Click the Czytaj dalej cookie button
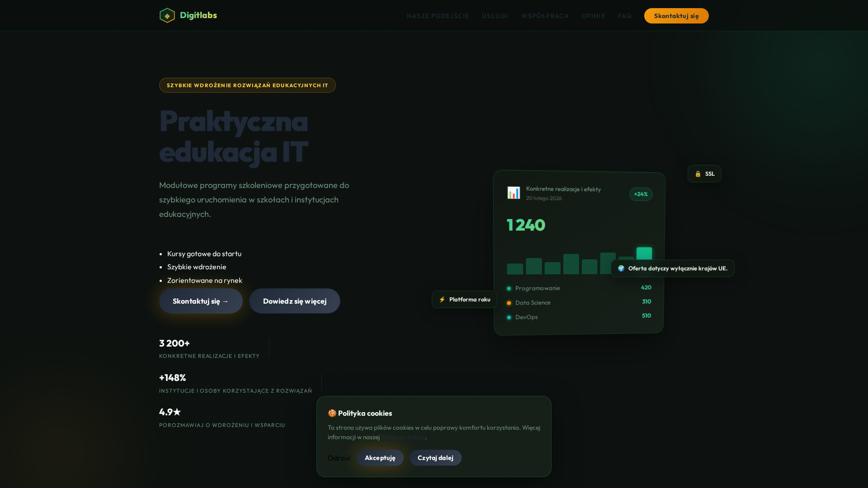 [x=435, y=458]
